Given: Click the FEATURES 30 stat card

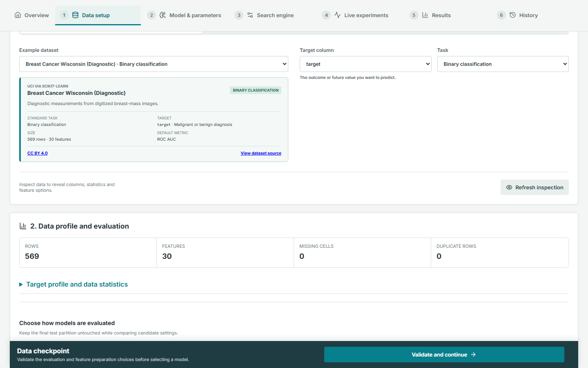Looking at the screenshot, I should pos(225,253).
